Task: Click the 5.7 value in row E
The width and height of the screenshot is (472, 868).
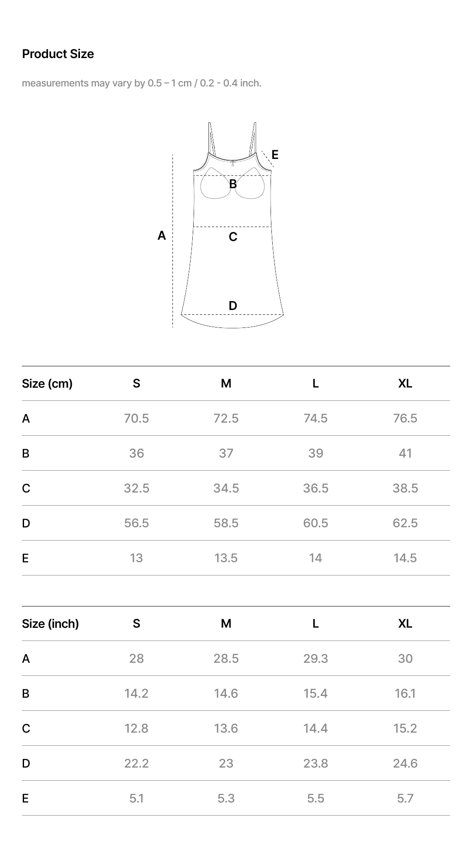Action: tap(405, 798)
